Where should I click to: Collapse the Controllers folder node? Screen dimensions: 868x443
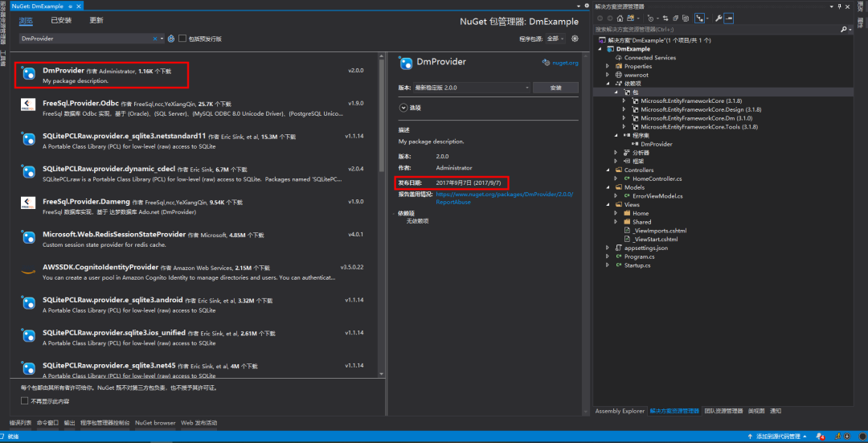[x=608, y=170]
